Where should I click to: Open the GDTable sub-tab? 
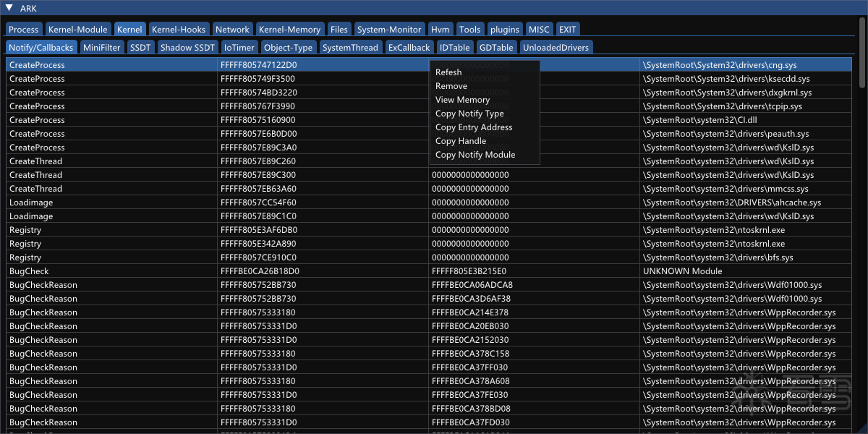point(496,47)
